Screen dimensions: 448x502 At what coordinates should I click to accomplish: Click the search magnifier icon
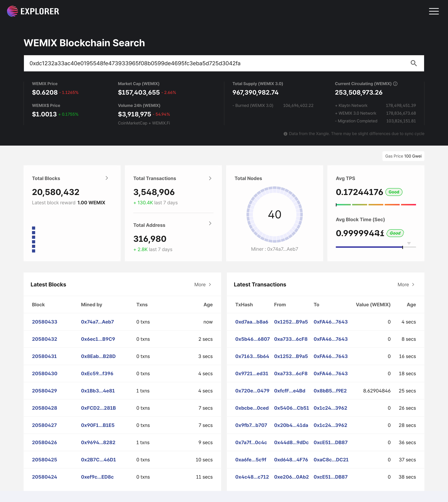[x=414, y=63]
